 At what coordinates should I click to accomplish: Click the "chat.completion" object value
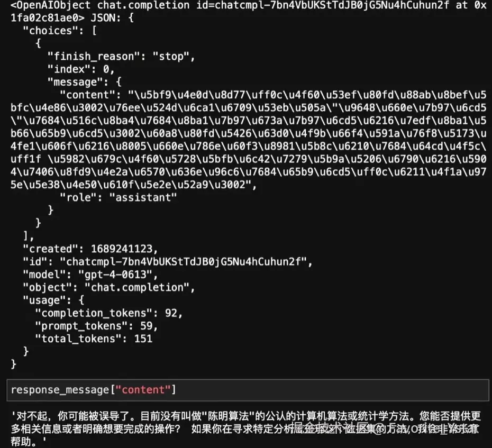(x=137, y=288)
